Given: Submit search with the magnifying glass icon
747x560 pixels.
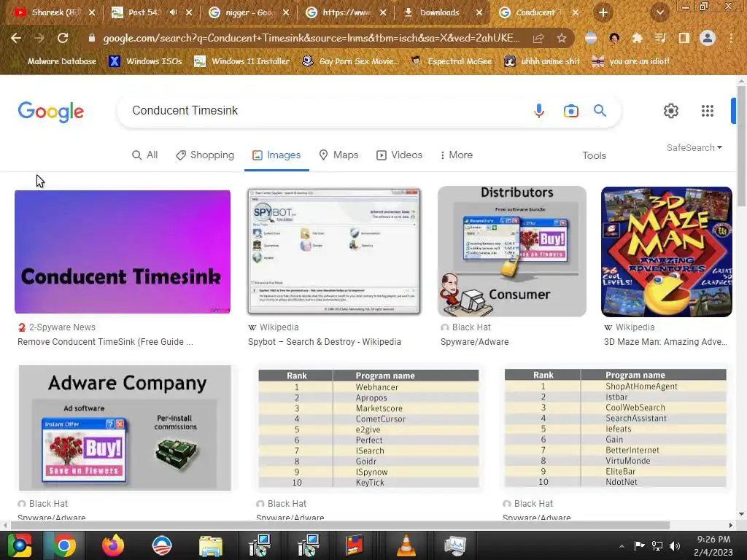Looking at the screenshot, I should 600,111.
